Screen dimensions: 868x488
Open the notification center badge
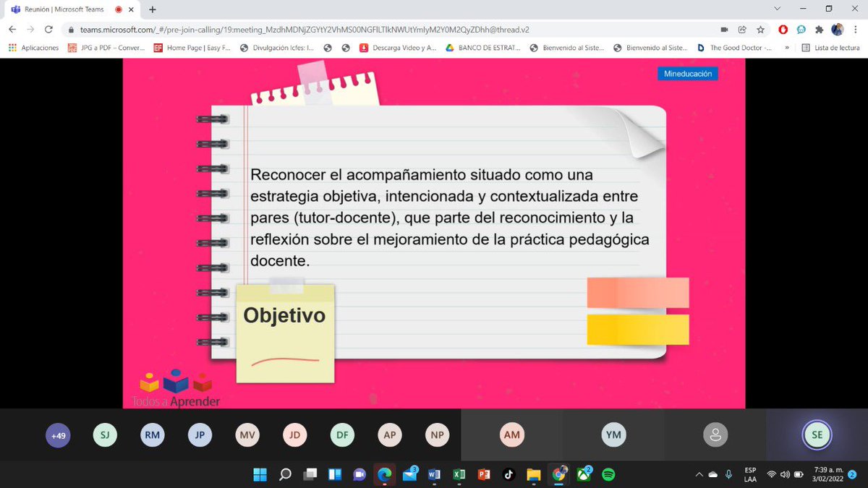pyautogui.click(x=853, y=474)
